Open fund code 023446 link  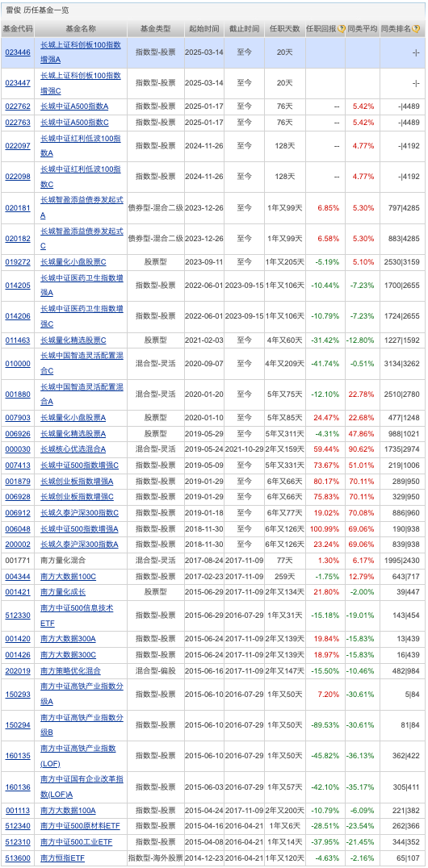tap(18, 52)
